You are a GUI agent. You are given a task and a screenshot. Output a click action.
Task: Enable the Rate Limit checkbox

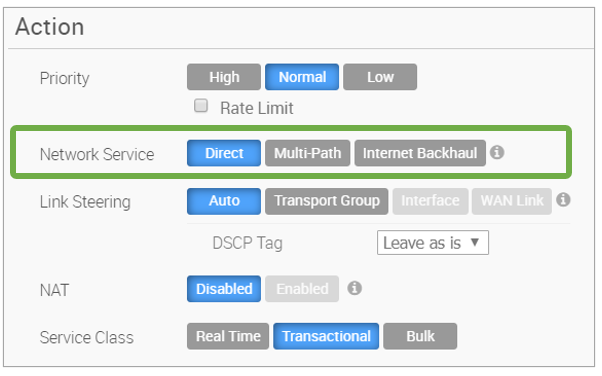coord(201,106)
